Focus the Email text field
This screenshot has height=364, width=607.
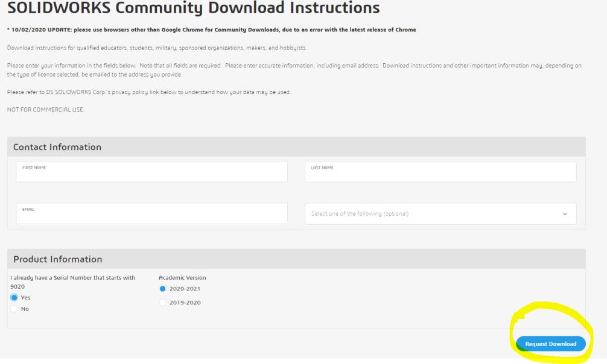pyautogui.click(x=151, y=213)
